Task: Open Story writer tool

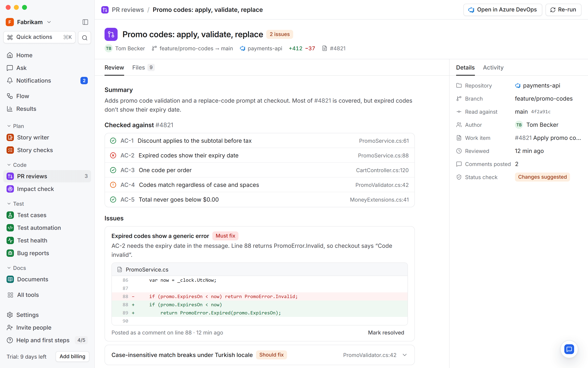Action: click(x=47, y=138)
